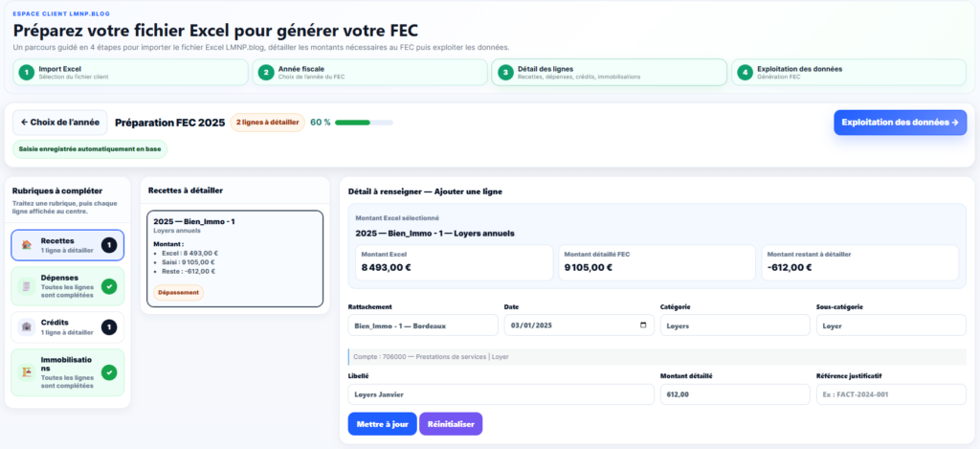The width and height of the screenshot is (980, 449).
Task: Open the Rattachement dropdown Bien_Immo - 1 — Bordeaux
Action: coord(423,326)
